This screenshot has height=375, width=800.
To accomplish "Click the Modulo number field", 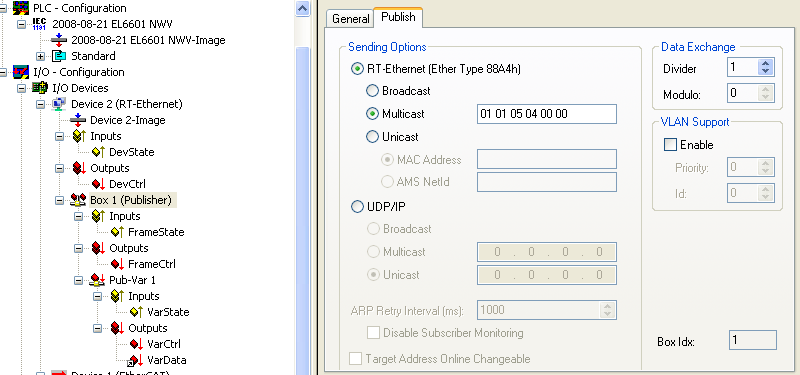I will pyautogui.click(x=742, y=93).
